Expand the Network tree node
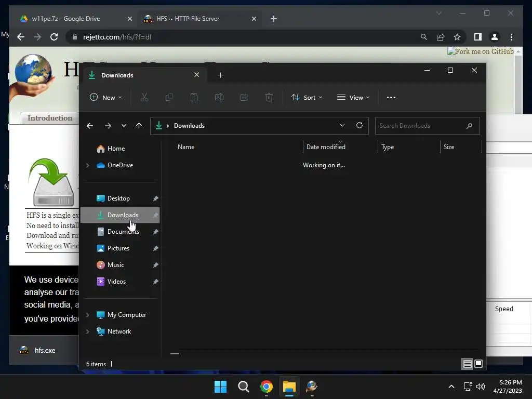Screen dimensions: 532x399 [87, 331]
